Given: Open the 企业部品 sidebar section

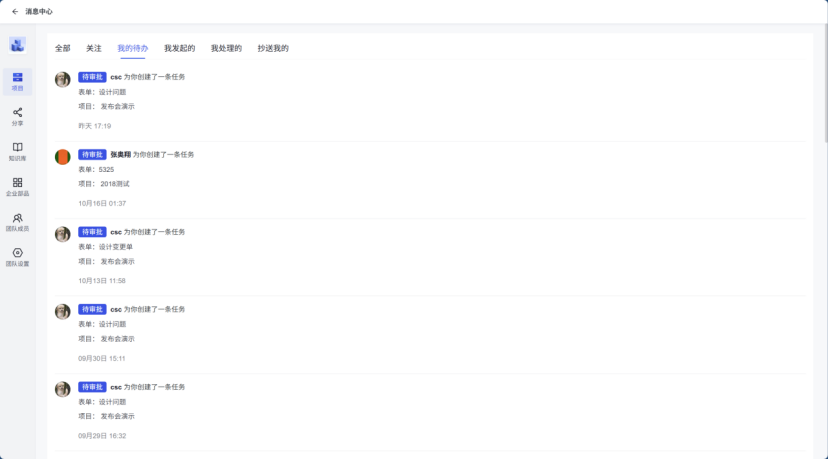Looking at the screenshot, I should click(x=17, y=187).
